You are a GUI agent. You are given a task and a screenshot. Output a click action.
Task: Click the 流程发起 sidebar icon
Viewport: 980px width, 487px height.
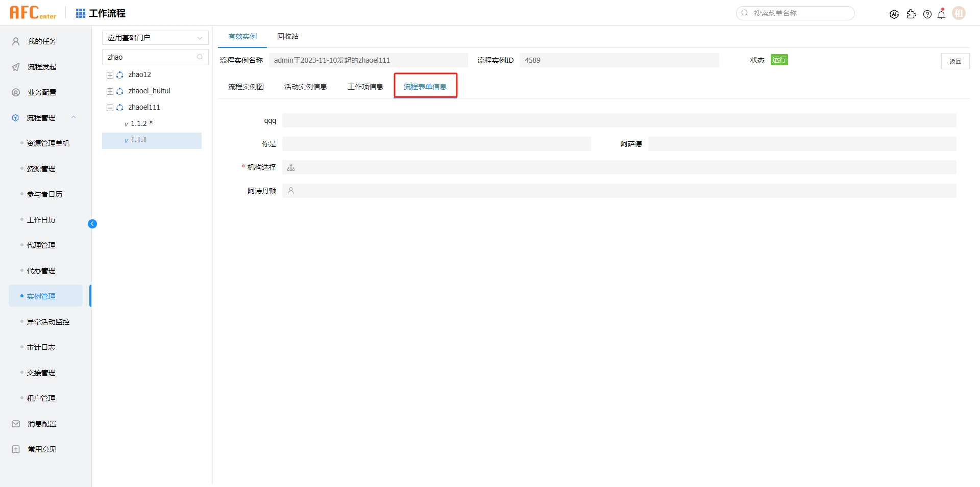point(15,67)
